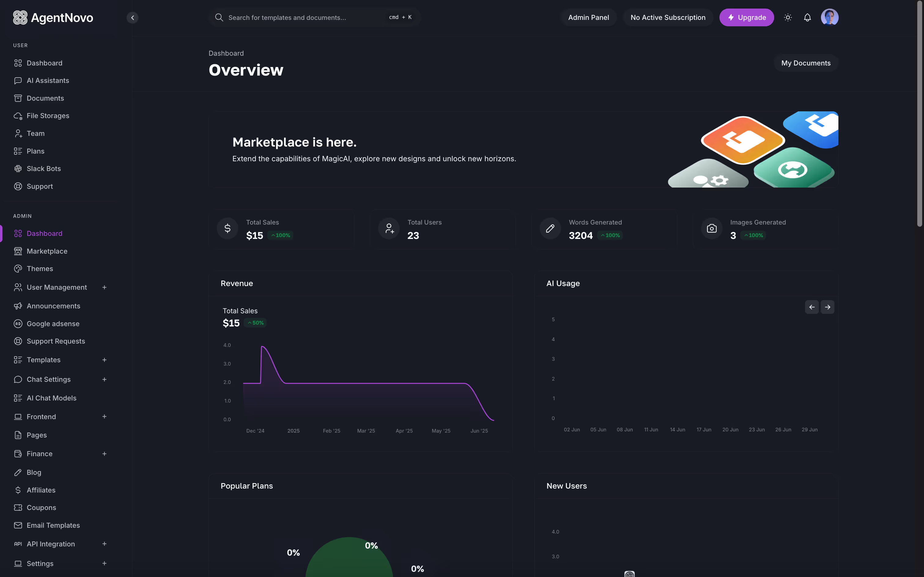Click the Total Sales dollar icon
Image resolution: width=924 pixels, height=577 pixels.
(x=227, y=229)
